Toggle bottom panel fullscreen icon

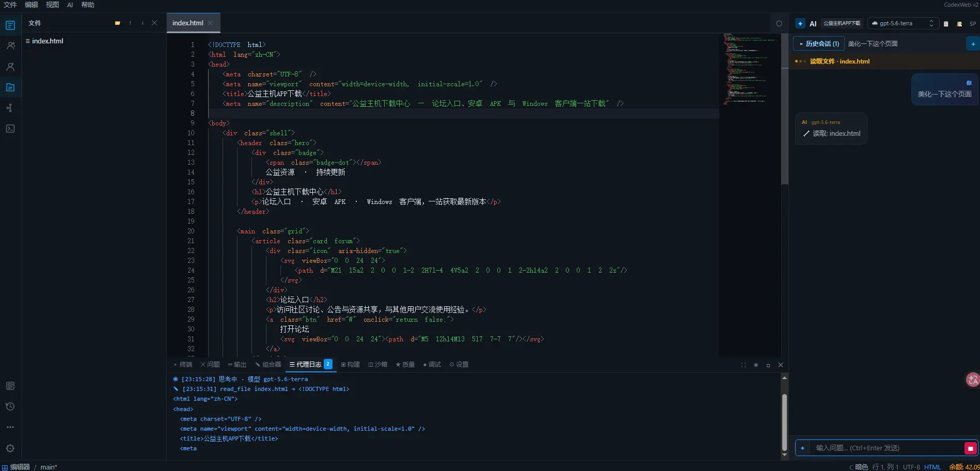744,365
